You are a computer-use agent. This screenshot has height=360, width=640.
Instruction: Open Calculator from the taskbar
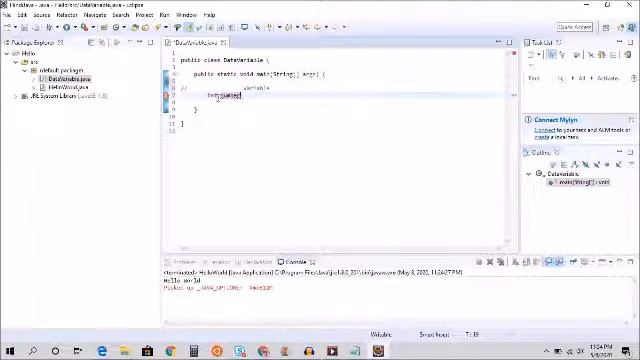click(x=194, y=351)
